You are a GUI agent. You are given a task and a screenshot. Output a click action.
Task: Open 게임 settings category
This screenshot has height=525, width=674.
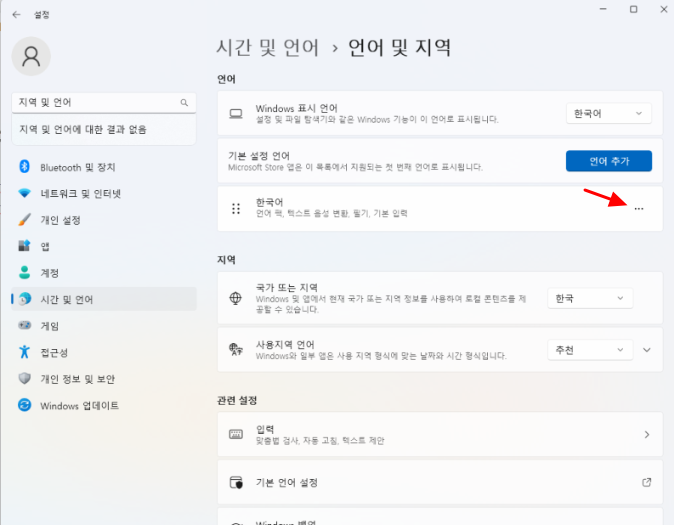[104, 326]
